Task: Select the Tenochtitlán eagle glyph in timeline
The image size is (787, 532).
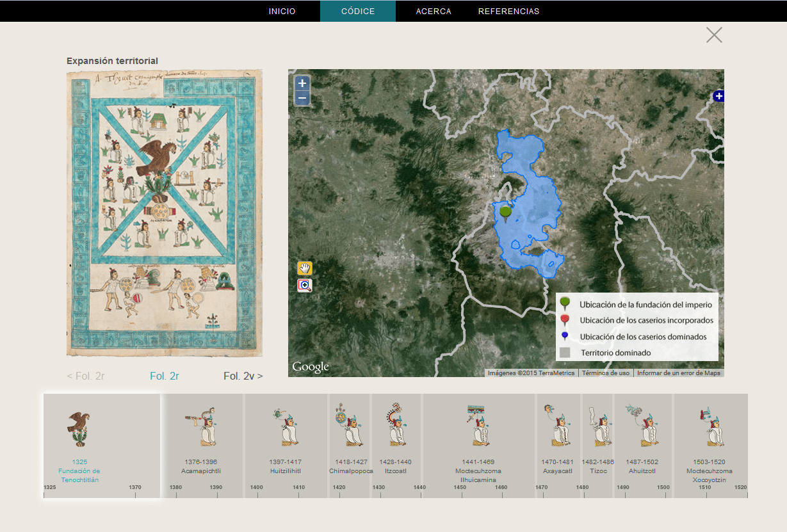Action: (78, 429)
